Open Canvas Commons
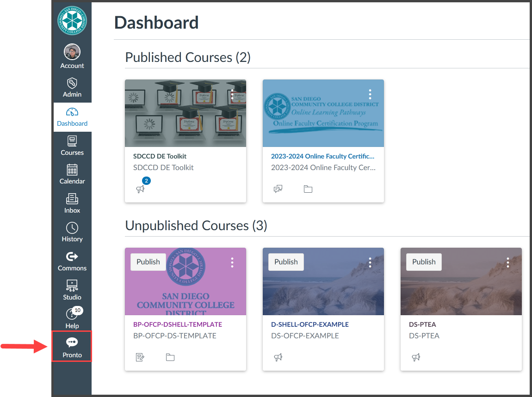The image size is (532, 397). 72,261
